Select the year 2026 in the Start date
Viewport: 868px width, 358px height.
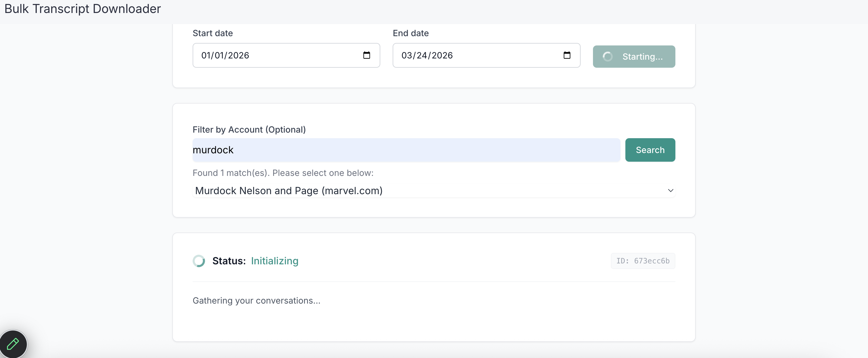239,55
